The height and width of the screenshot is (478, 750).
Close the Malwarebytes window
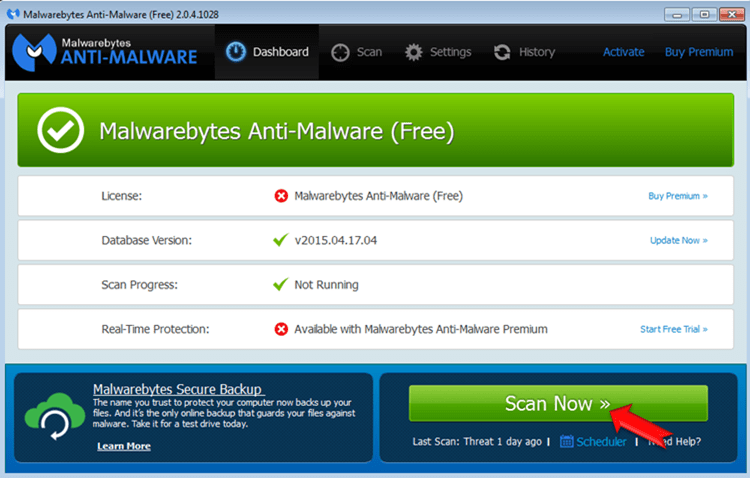click(x=732, y=15)
